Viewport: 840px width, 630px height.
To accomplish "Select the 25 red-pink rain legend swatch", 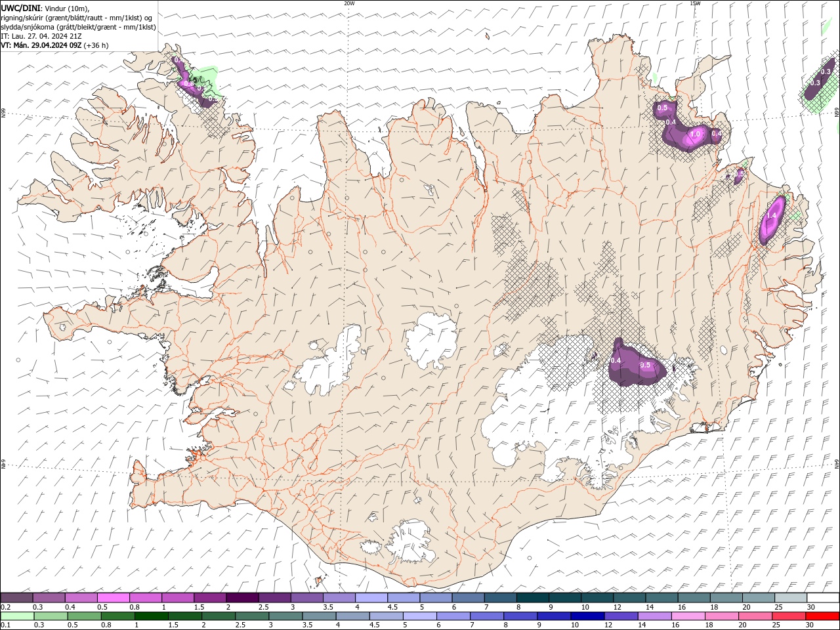I will 789,616.
